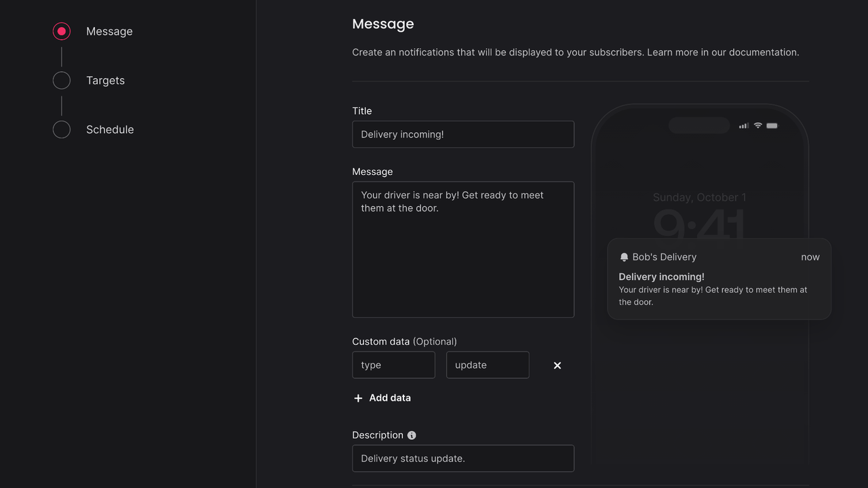Remove the type/update custom data row
The image size is (868, 488).
tap(557, 365)
